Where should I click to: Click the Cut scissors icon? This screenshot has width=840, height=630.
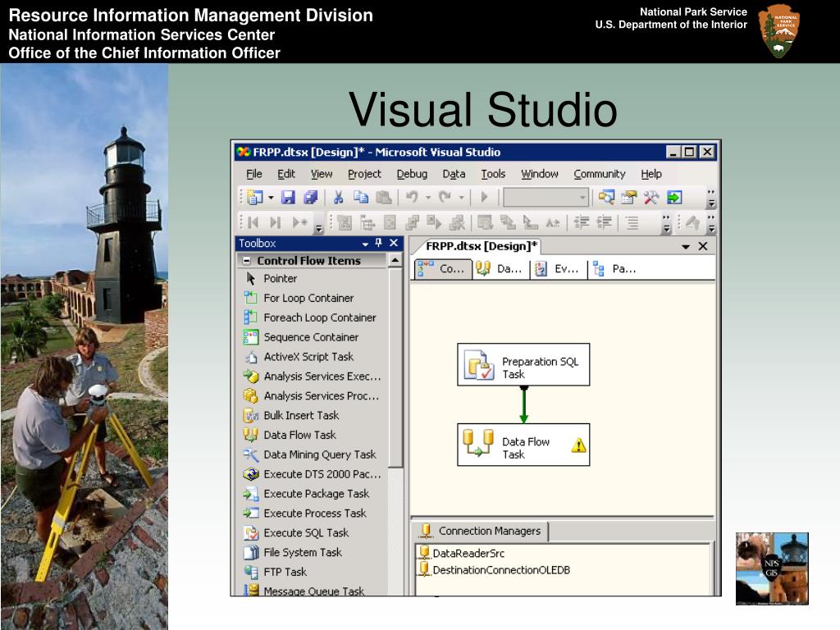click(x=338, y=198)
